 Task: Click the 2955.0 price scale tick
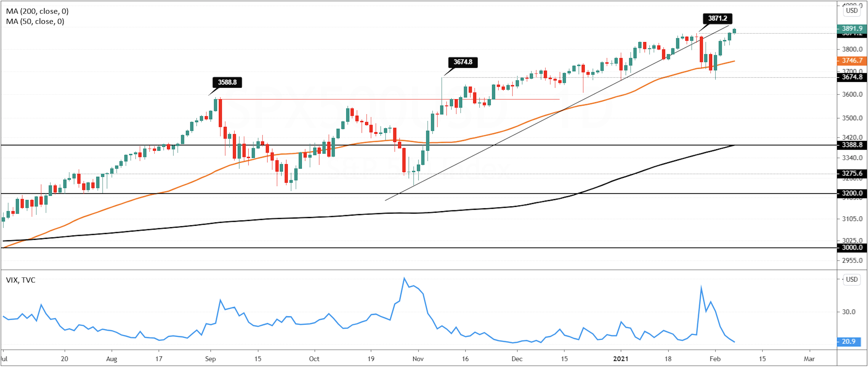[x=852, y=260]
